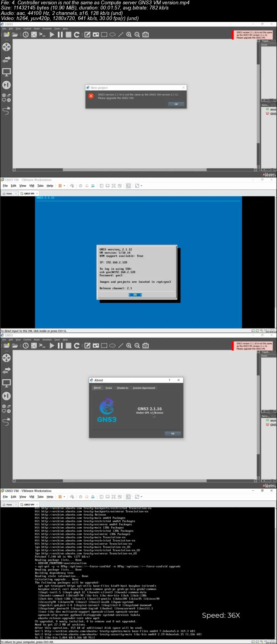Click Insert picture icon behind New project dialog
277x644 pixels.
click(x=96, y=35)
